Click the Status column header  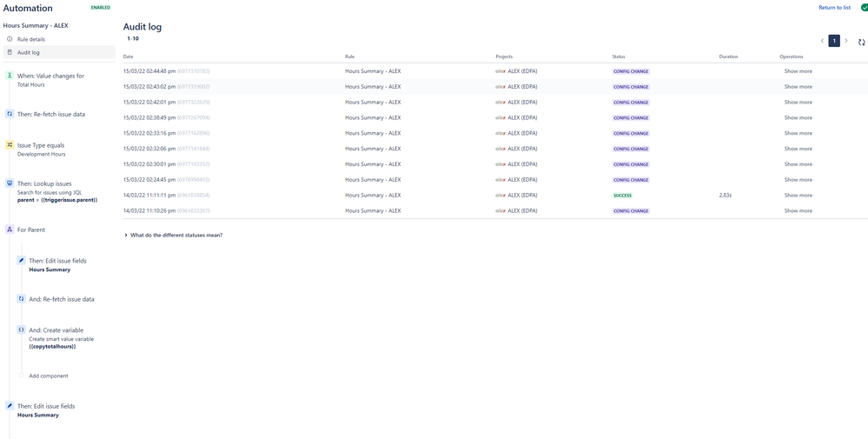tap(619, 57)
